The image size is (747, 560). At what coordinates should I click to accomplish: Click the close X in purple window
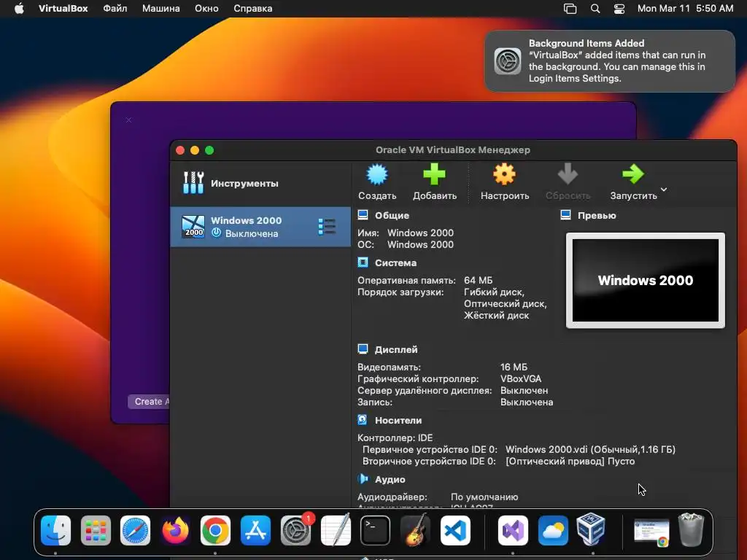(128, 120)
